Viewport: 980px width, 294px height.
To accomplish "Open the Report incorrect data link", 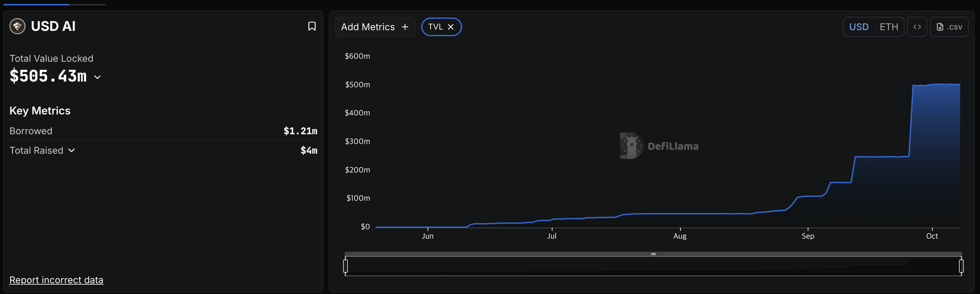I will pyautogui.click(x=56, y=280).
